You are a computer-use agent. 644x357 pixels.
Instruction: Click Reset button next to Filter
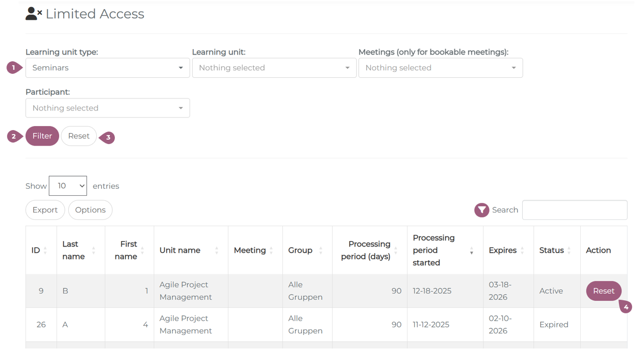[79, 136]
